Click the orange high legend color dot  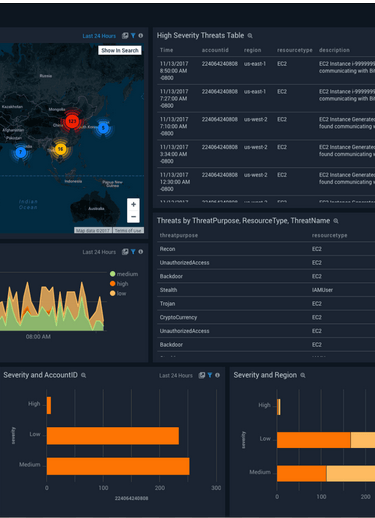tap(113, 284)
